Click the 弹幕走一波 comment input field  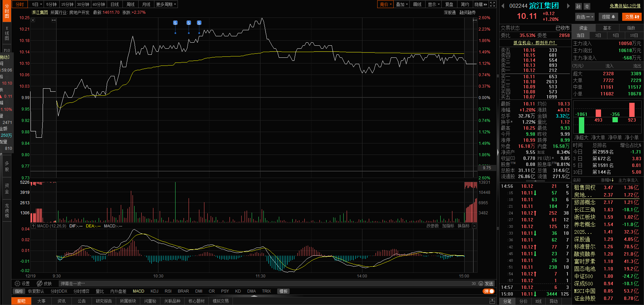click(265, 284)
